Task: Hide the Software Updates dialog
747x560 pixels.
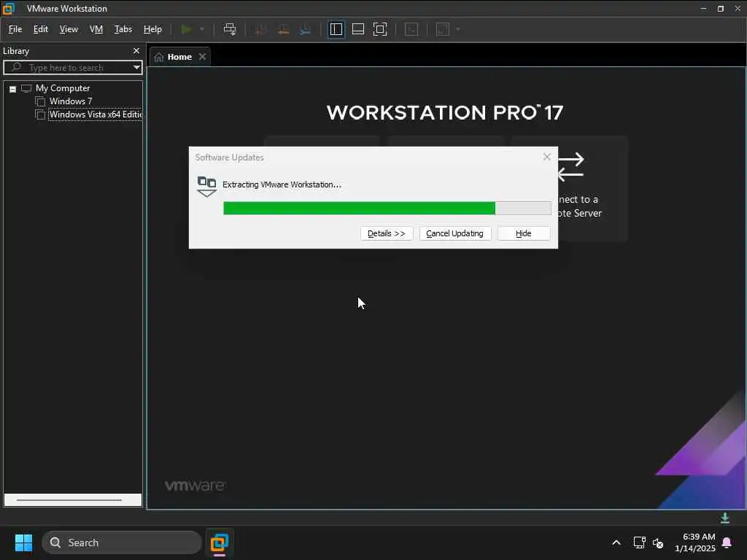Action: 524,233
